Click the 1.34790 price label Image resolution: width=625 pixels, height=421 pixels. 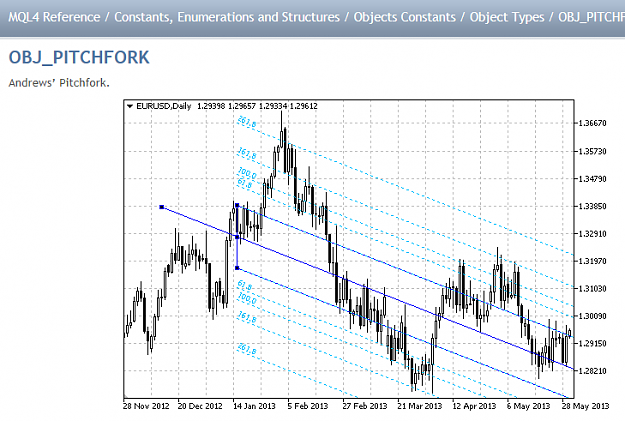click(x=592, y=179)
